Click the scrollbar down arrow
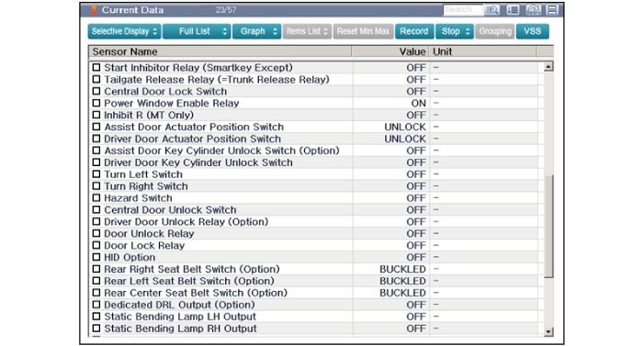Screen dimensions: 644x346 (x=548, y=331)
